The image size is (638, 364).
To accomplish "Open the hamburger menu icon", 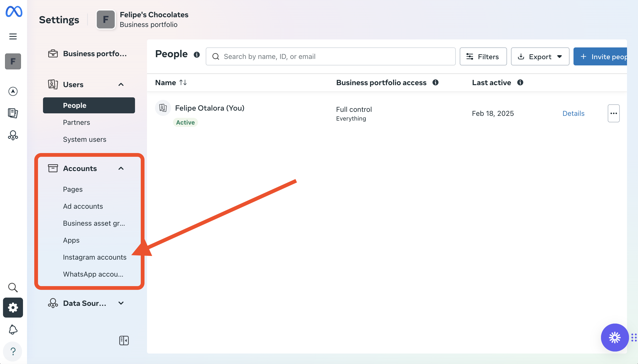I will tap(13, 36).
